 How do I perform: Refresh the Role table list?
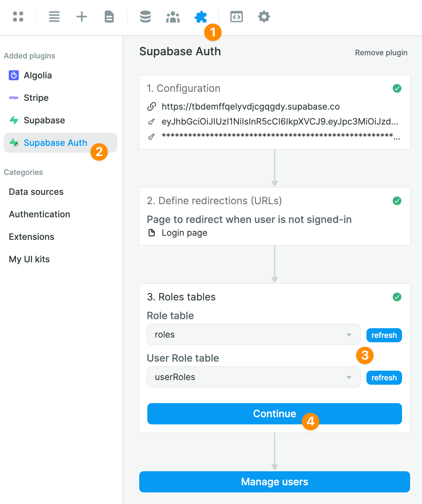coord(384,335)
